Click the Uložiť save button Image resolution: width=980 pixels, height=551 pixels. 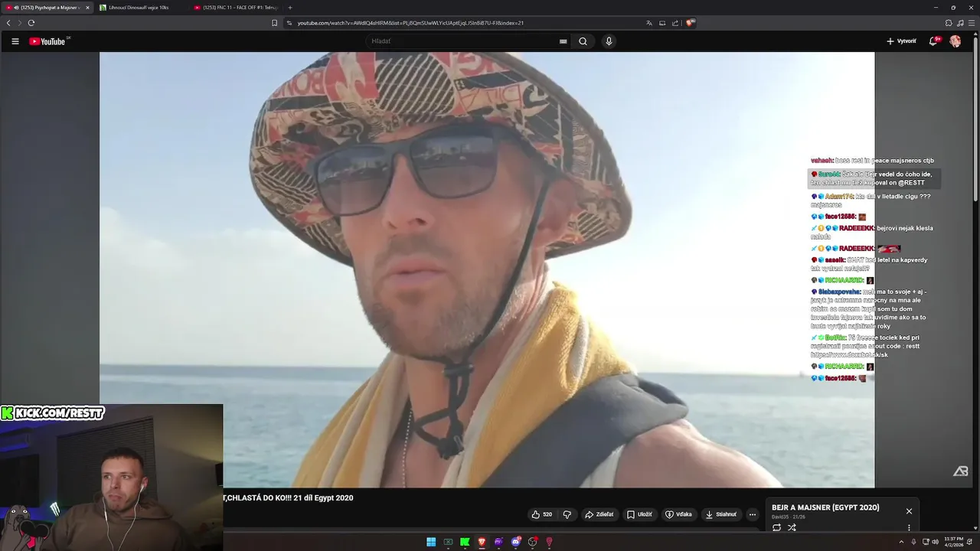point(639,514)
